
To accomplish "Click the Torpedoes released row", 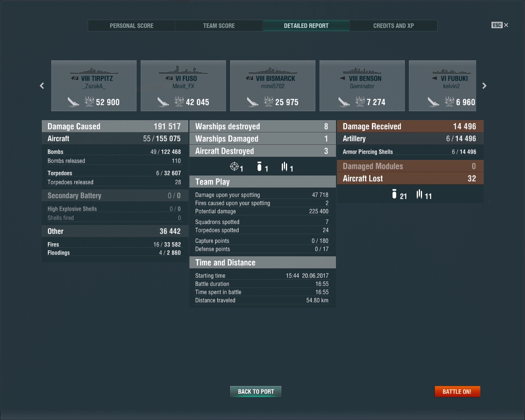I will [x=114, y=182].
